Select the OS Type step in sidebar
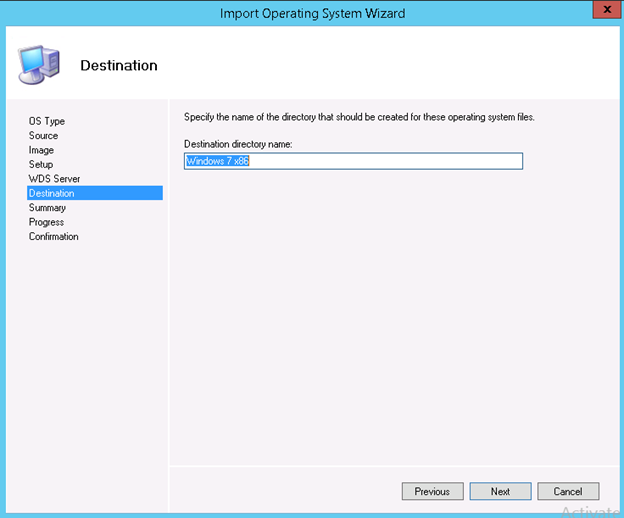 pyautogui.click(x=47, y=121)
